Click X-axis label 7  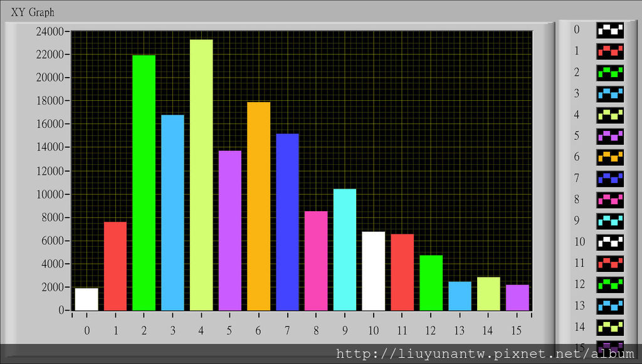(287, 330)
